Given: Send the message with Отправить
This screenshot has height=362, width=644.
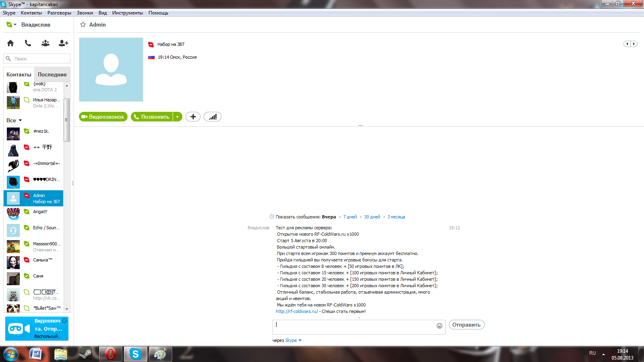Looking at the screenshot, I should [466, 325].
